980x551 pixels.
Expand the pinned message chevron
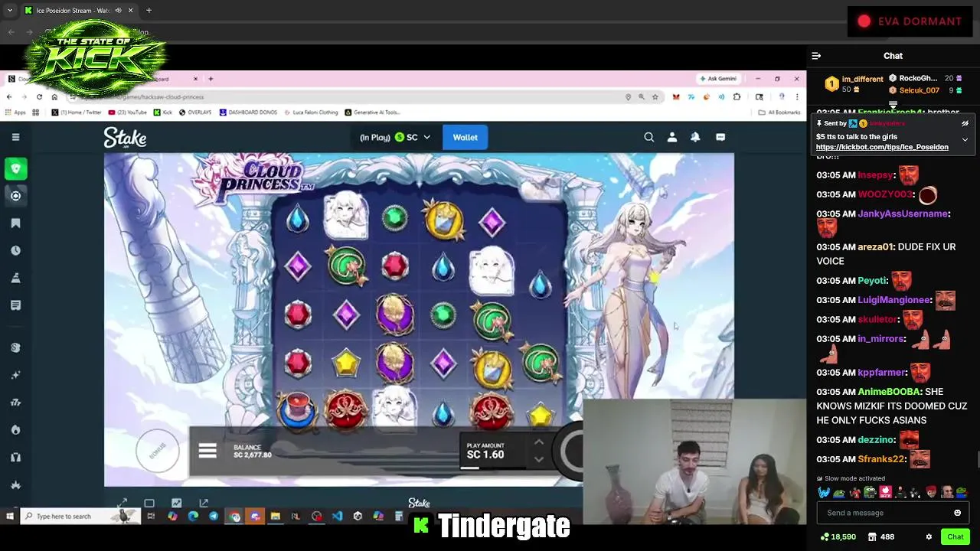pyautogui.click(x=965, y=139)
